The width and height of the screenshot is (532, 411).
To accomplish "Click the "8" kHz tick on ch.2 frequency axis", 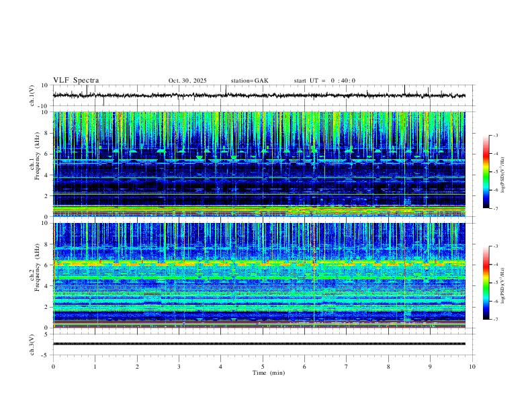I will pos(47,244).
